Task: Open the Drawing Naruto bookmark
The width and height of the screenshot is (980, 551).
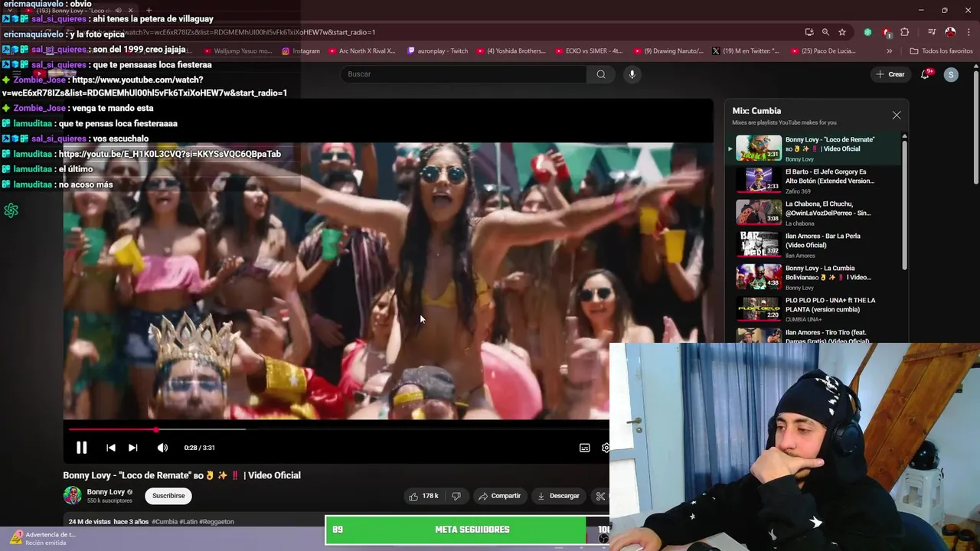Action: [x=668, y=51]
